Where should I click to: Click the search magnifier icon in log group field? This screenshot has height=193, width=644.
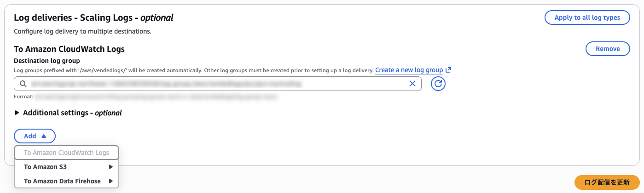23,84
